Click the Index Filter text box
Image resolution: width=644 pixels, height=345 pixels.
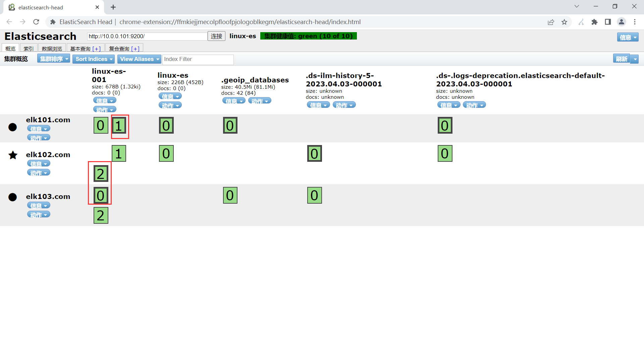(198, 59)
